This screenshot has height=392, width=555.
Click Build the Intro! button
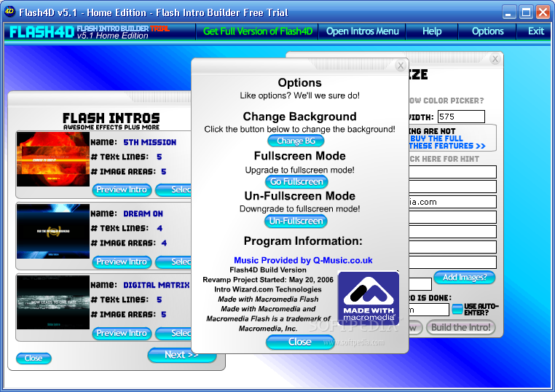point(460,328)
